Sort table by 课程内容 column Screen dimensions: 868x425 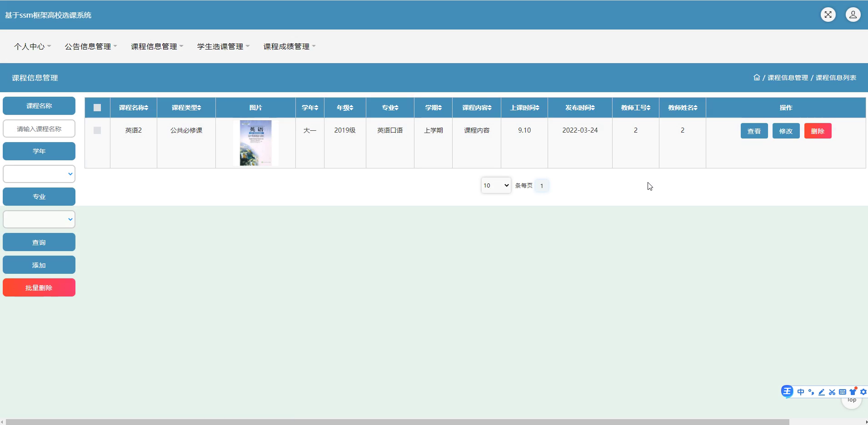477,108
